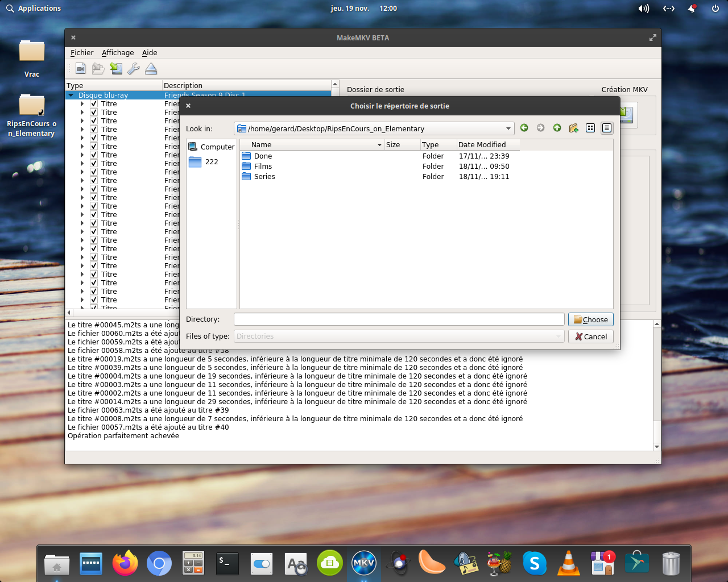Switch file dialog to detailed list view

coord(607,128)
